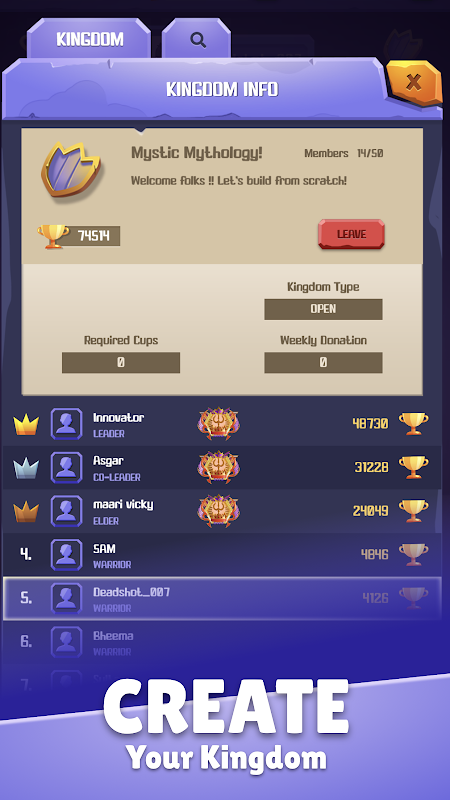Tap the kingdom total trophy icon
This screenshot has height=800, width=450.
(53, 236)
